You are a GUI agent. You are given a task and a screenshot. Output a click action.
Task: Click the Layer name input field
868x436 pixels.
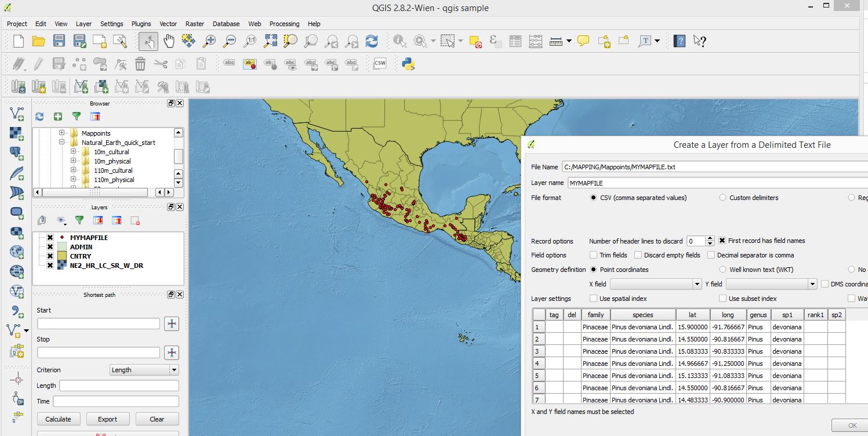click(x=718, y=183)
